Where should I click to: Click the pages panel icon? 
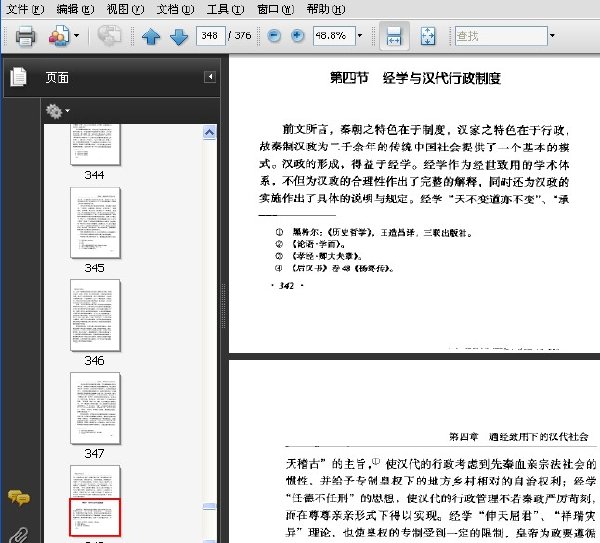18,77
